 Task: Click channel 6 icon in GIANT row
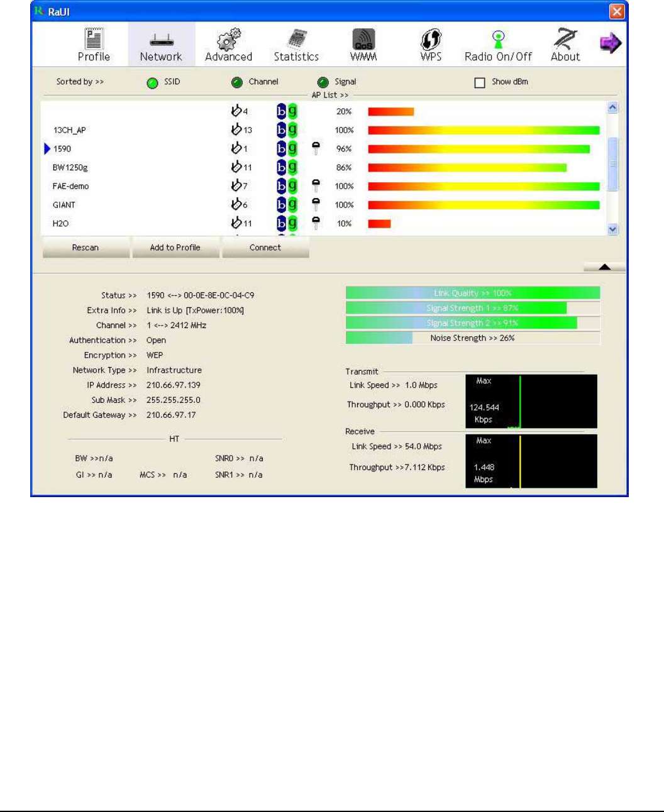point(236,204)
